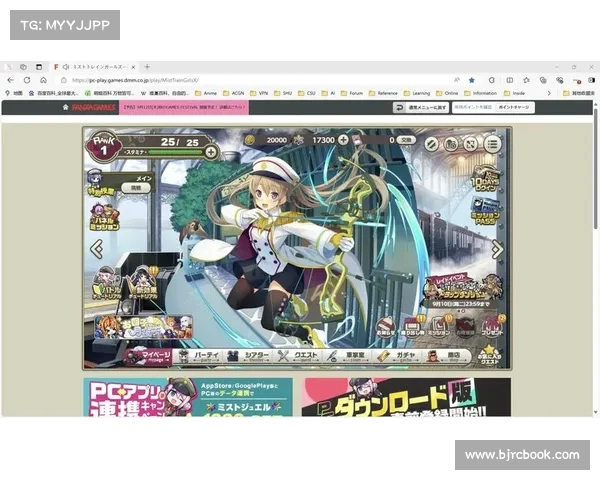Add stamina with the plus button
The image size is (600, 480).
pos(211,152)
